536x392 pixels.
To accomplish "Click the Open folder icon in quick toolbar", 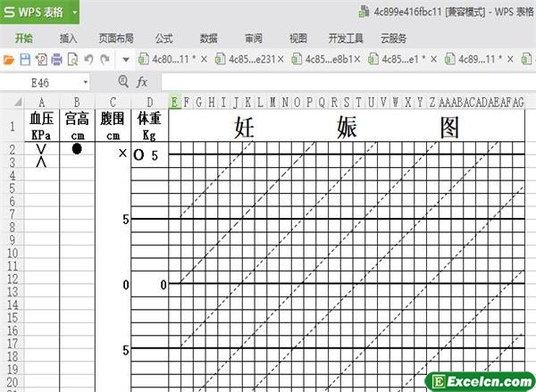I will pos(9,60).
